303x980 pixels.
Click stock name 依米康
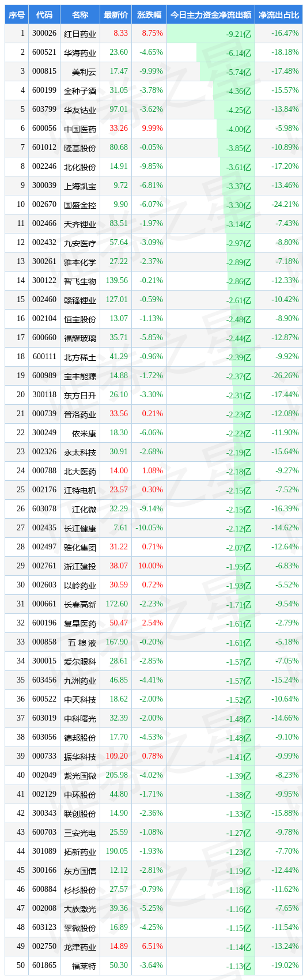[x=84, y=434]
